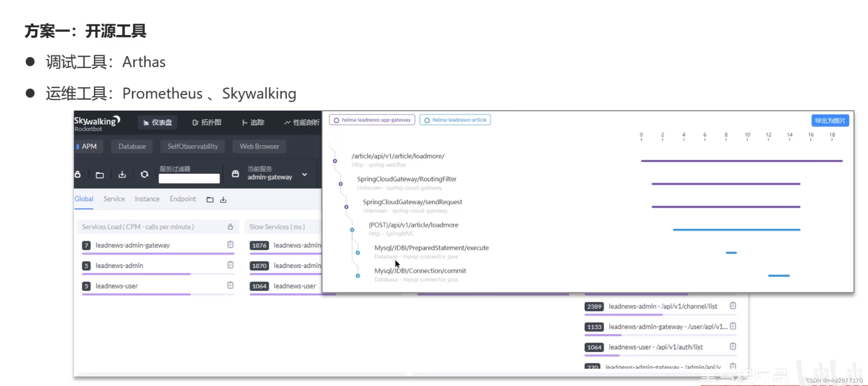Copy the /user/api/v1 endpoint name
Viewport: 868px width, 386px height.
point(733,326)
